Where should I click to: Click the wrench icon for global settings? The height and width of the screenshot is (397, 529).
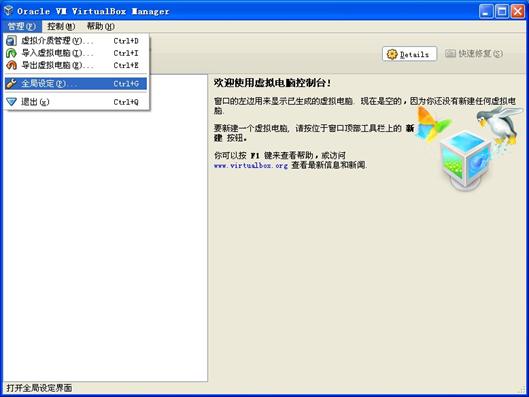(x=11, y=83)
